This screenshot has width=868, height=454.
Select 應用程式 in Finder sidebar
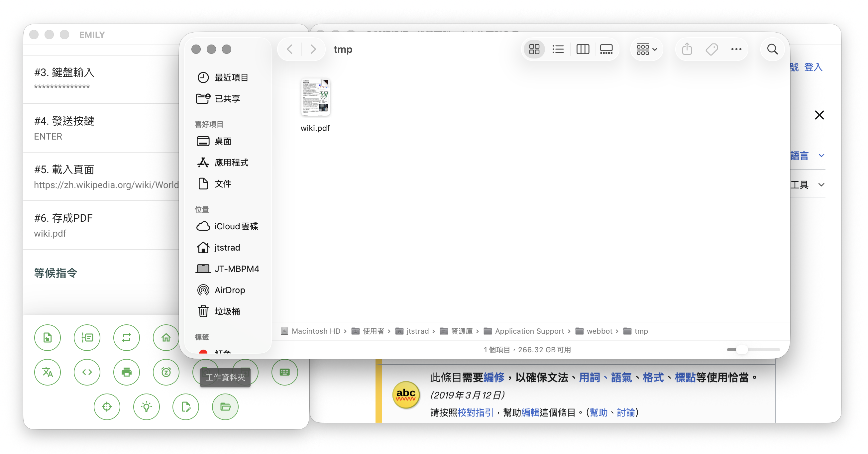pyautogui.click(x=231, y=163)
